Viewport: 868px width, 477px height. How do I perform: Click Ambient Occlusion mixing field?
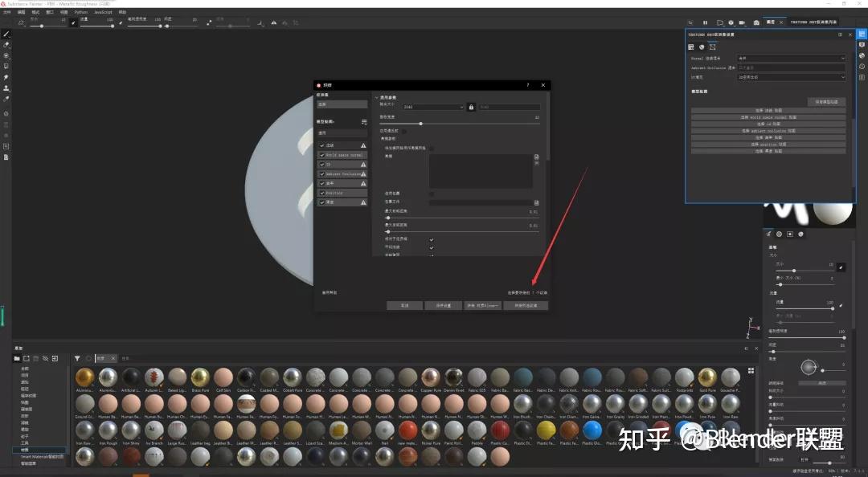pyautogui.click(x=791, y=67)
